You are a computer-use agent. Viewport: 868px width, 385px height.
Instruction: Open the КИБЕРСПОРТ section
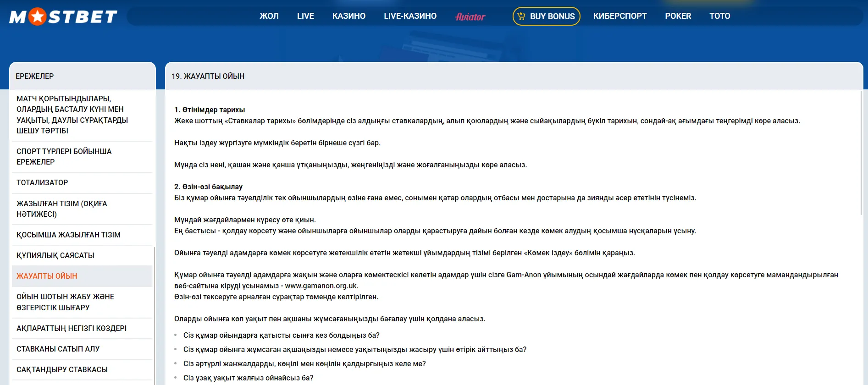(619, 16)
